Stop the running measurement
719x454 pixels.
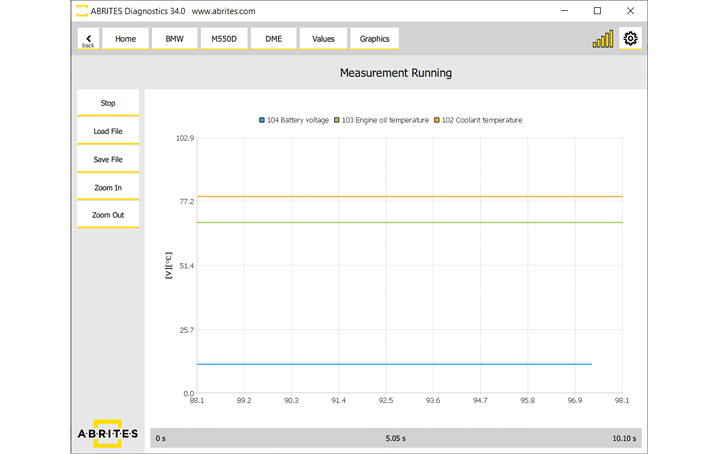pos(108,103)
